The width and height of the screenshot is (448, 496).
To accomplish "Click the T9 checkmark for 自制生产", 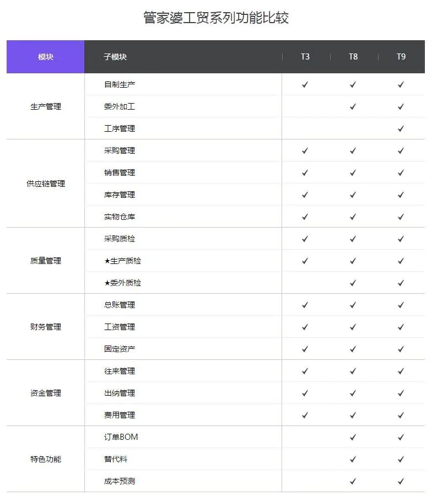I will pyautogui.click(x=401, y=84).
